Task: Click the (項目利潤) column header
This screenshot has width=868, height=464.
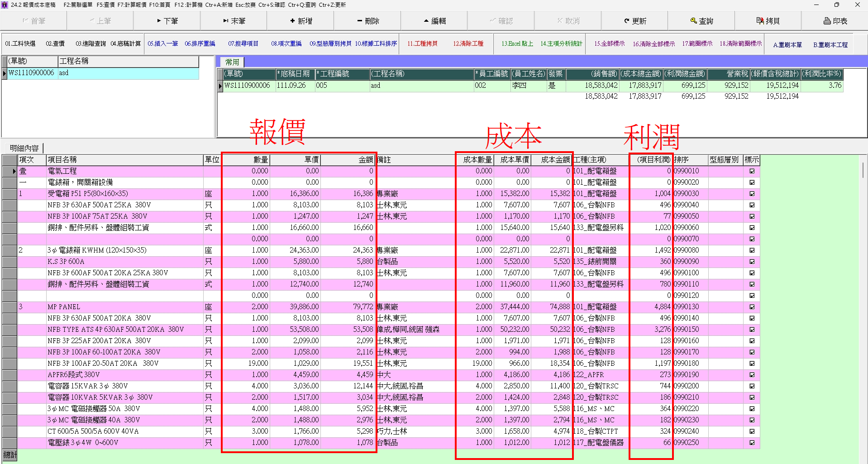Action: (x=651, y=160)
